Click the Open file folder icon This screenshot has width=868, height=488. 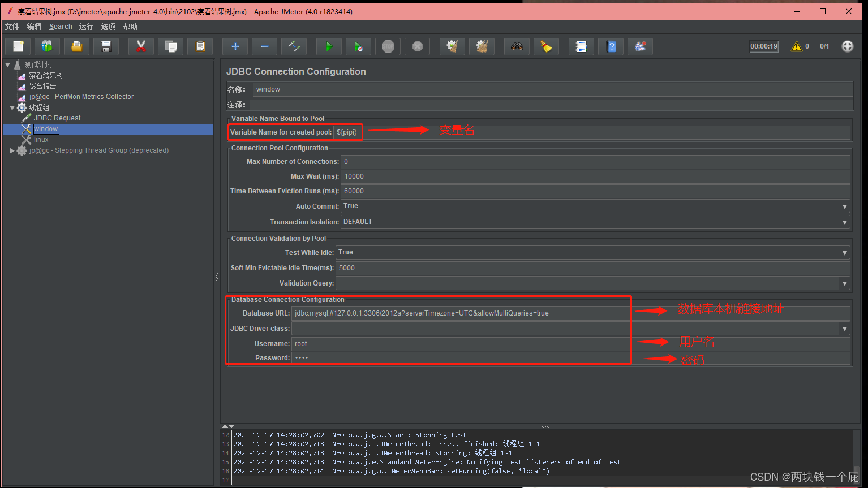(x=77, y=46)
